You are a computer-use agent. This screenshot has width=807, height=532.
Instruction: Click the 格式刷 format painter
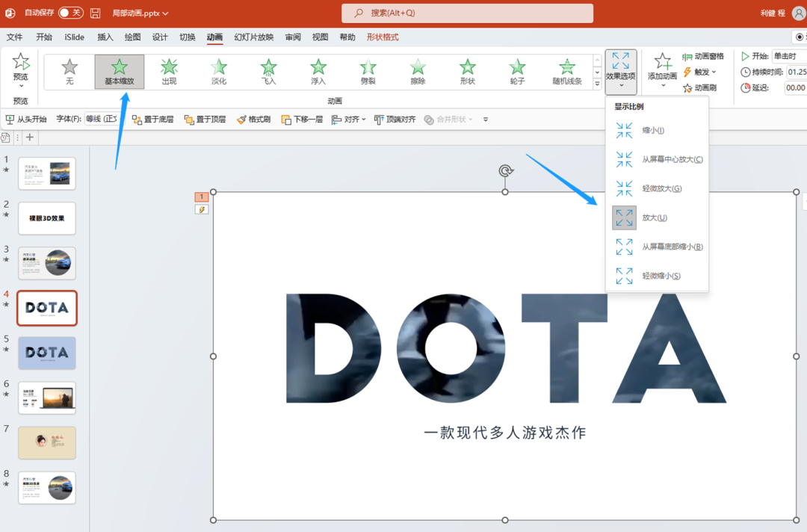254,120
